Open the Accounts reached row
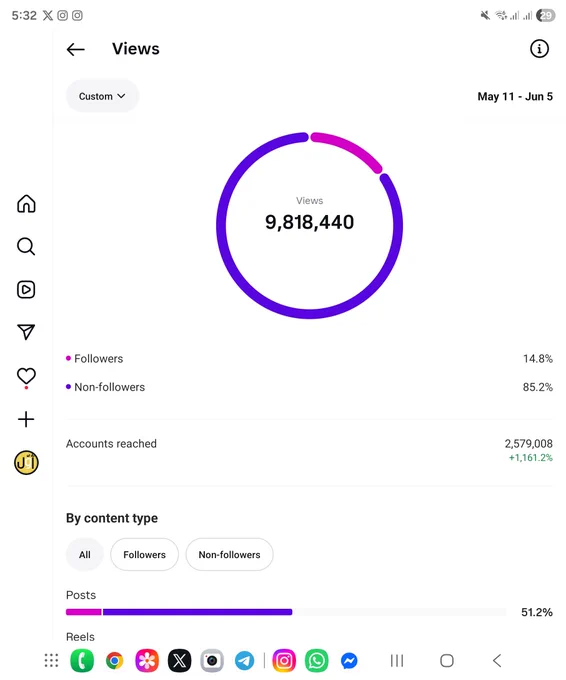566x680 pixels. [x=309, y=450]
